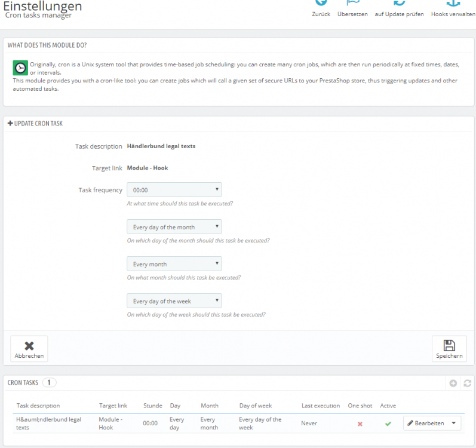Click the CRON TASKS panel heading

(x=23, y=382)
